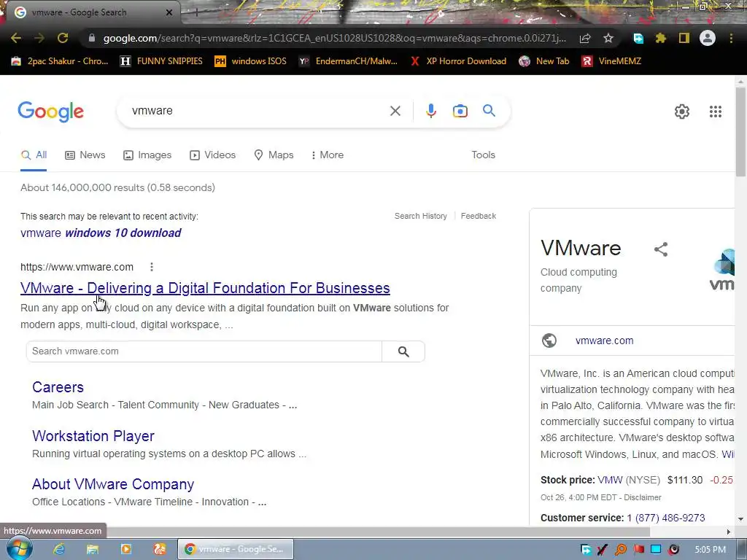Click the site lock icon in address bar
The height and width of the screenshot is (560, 747).
[92, 38]
